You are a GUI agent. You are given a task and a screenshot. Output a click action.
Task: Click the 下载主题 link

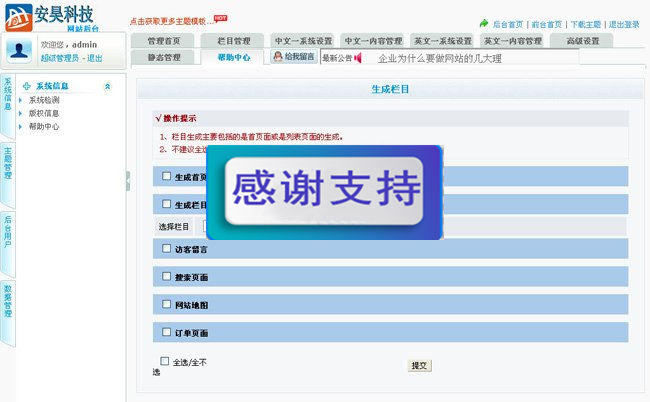pyautogui.click(x=585, y=24)
